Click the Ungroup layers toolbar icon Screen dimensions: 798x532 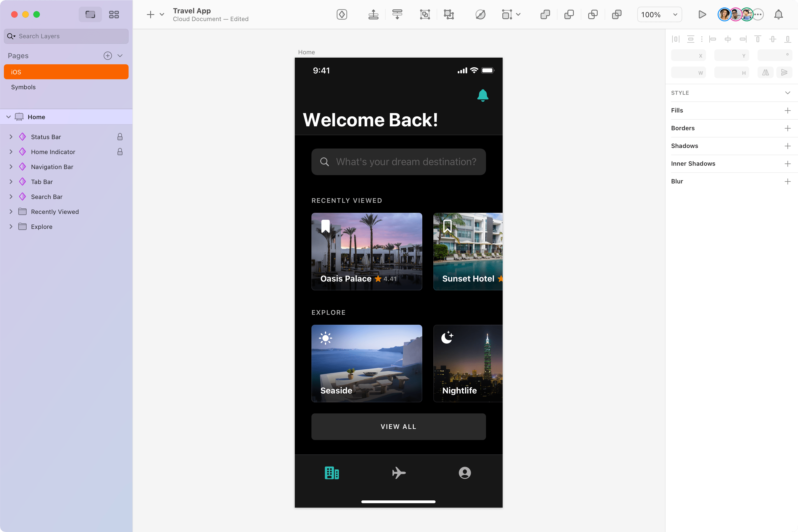tap(449, 15)
